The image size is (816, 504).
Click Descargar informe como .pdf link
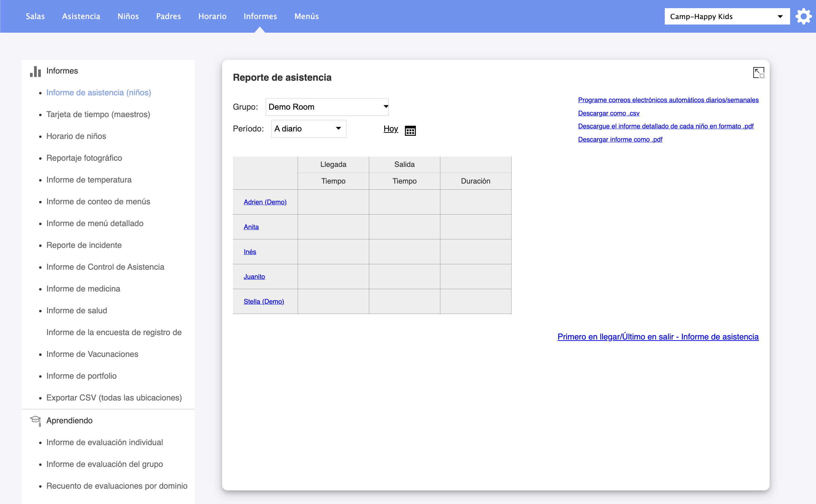[620, 139]
